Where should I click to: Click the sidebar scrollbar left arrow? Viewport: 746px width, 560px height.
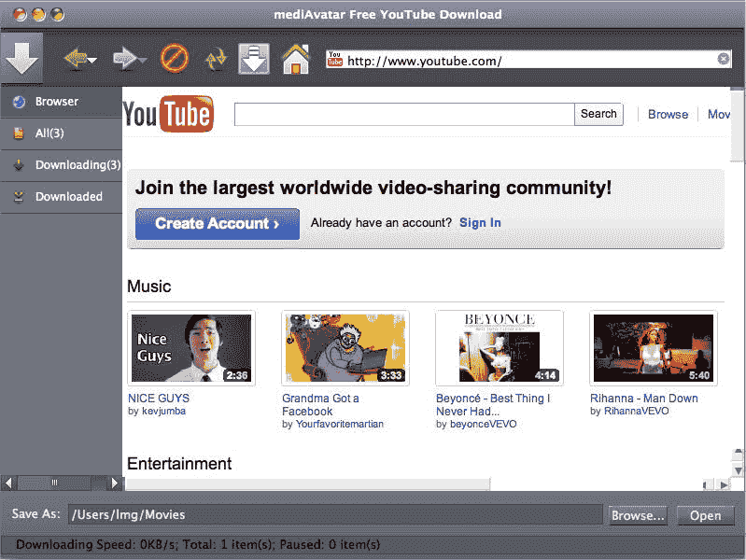[x=8, y=483]
